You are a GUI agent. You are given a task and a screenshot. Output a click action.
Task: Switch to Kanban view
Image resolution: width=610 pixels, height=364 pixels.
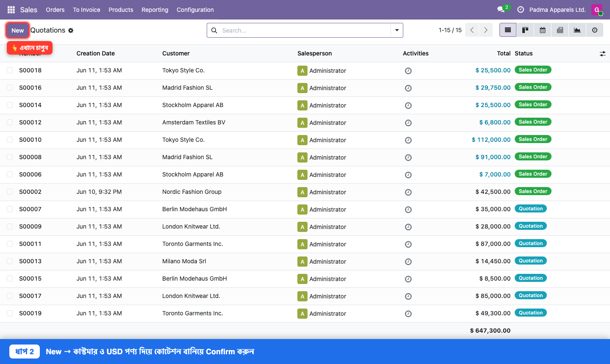525,30
